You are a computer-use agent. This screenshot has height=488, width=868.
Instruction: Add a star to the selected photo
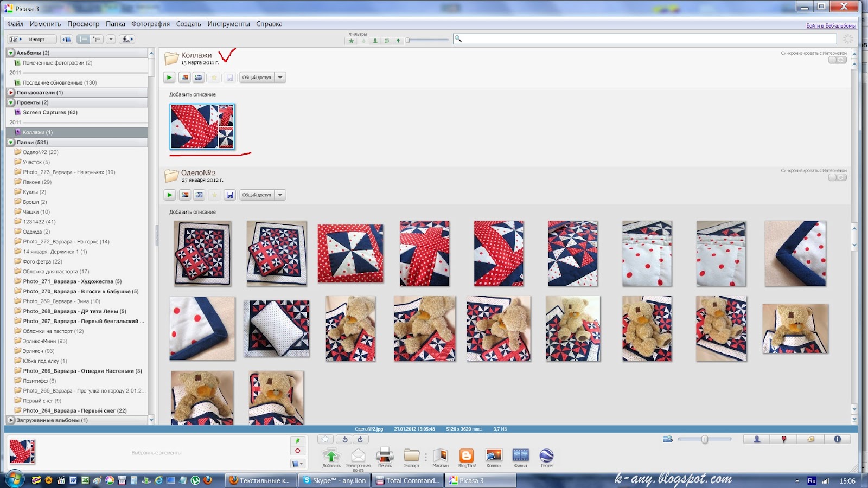(x=325, y=439)
